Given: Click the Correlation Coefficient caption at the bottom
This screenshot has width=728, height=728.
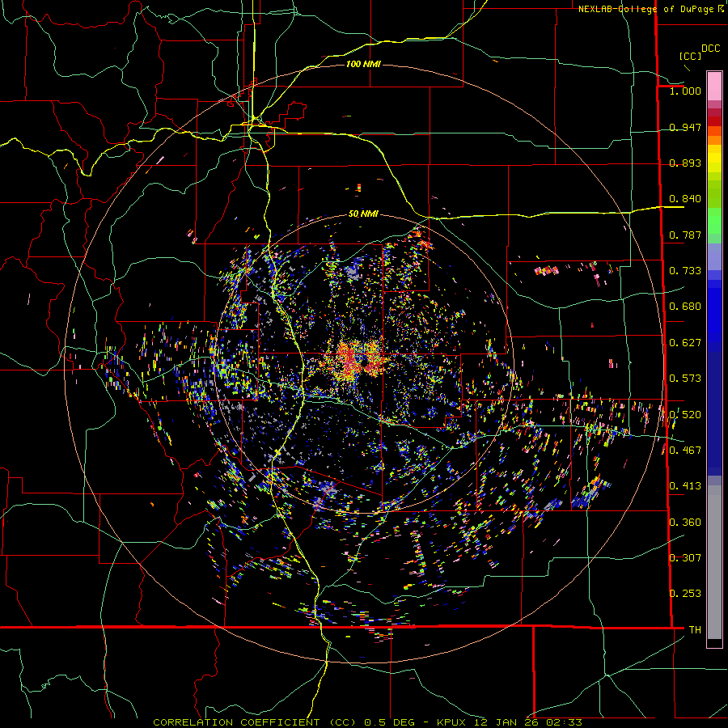Looking at the screenshot, I should tap(367, 722).
